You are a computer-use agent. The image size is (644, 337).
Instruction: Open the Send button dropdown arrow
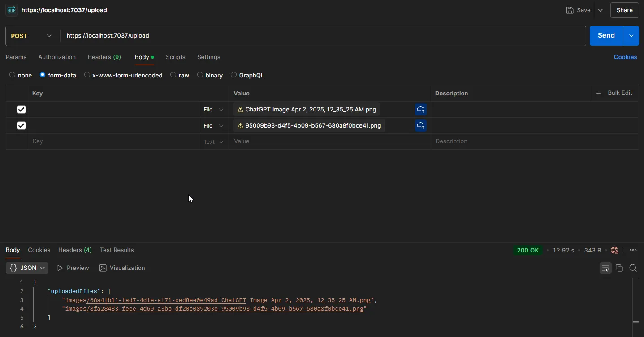631,36
